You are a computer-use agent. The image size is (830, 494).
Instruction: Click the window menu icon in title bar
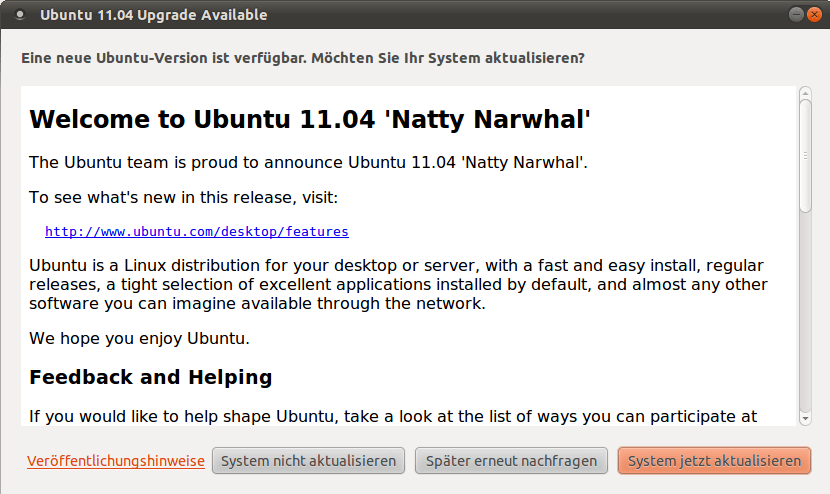(x=20, y=14)
